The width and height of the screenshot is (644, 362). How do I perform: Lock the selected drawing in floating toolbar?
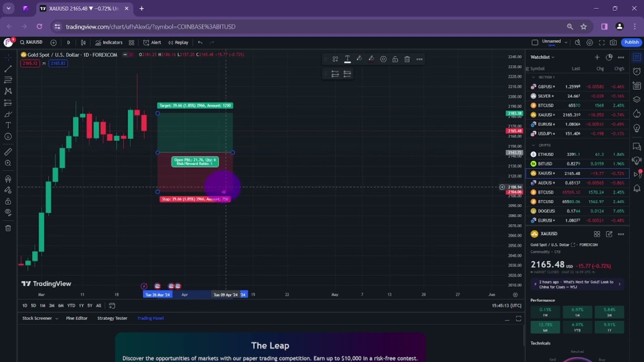(395, 59)
